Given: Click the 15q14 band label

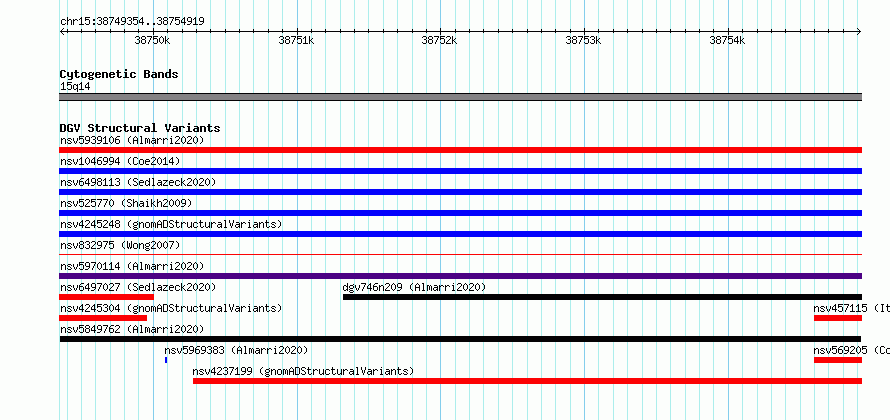Looking at the screenshot, I should point(75,86).
